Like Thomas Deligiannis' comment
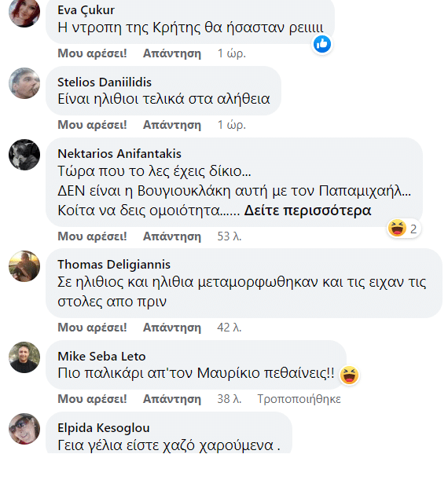The height and width of the screenshot is (498, 448). pos(92,328)
